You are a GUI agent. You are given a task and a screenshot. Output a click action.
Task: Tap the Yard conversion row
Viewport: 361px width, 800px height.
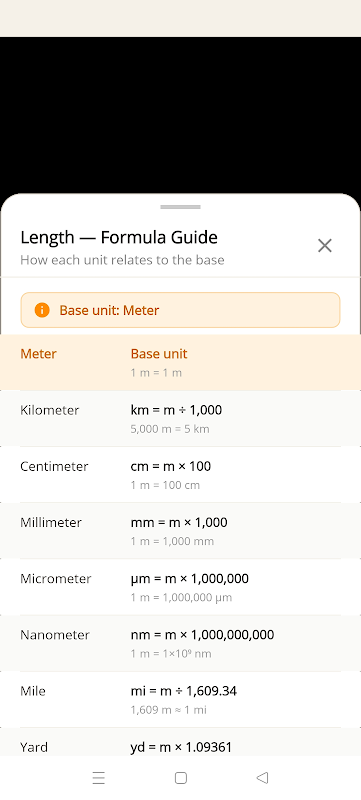click(x=180, y=742)
